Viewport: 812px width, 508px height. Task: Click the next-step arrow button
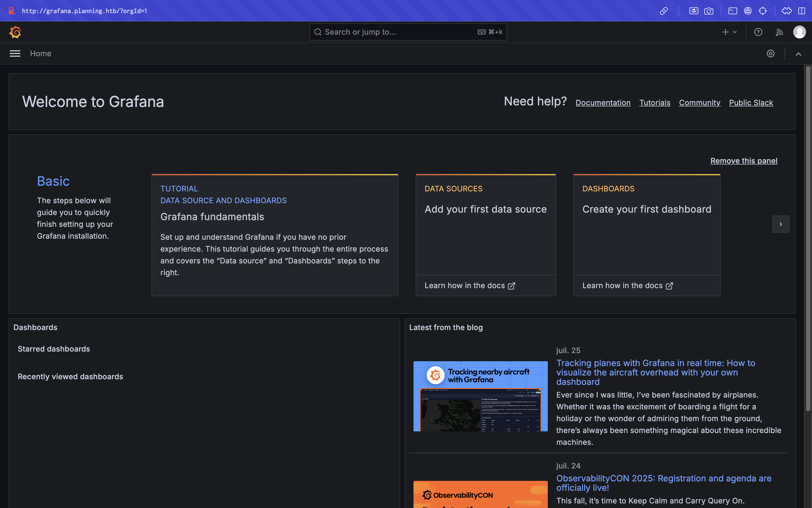[x=781, y=224]
